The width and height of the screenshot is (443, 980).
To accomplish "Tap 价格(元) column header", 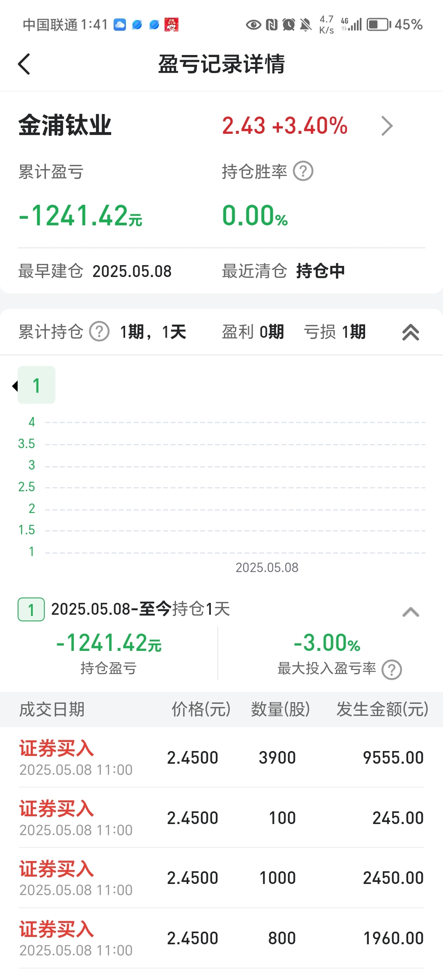I will click(201, 709).
